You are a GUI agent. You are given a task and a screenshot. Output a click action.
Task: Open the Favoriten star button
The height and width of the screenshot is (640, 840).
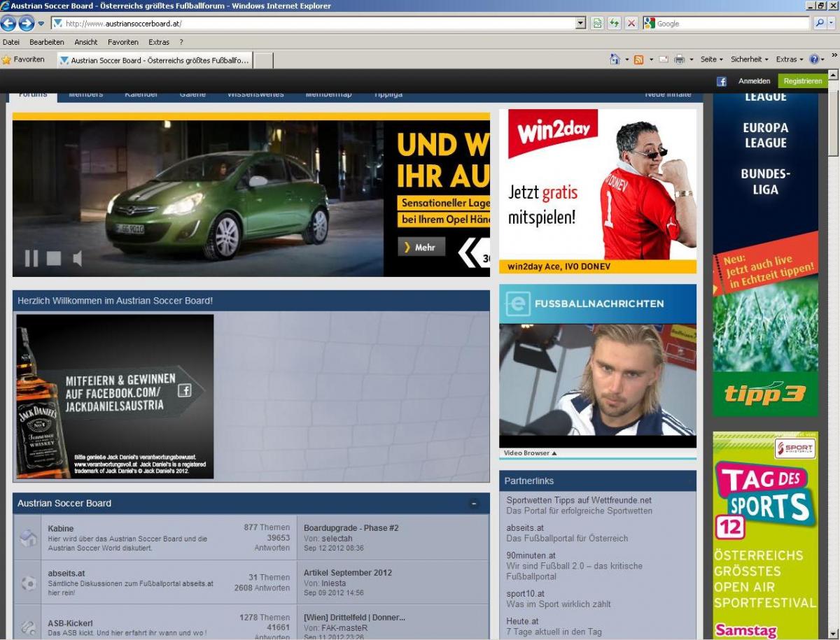(x=23, y=59)
